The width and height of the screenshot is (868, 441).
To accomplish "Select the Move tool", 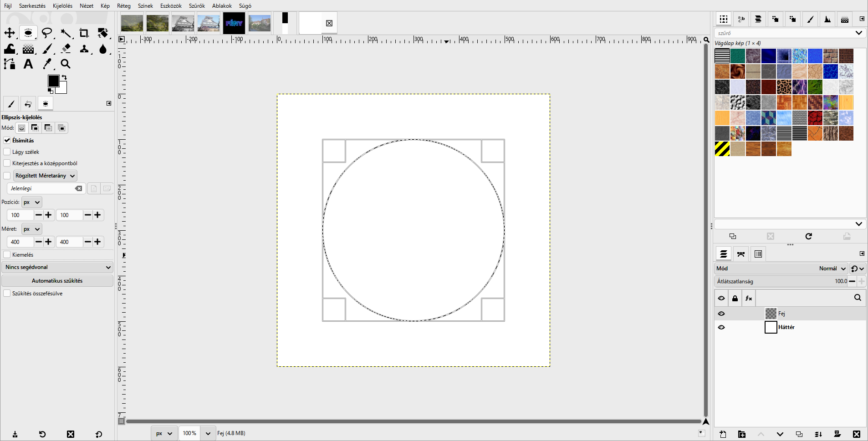I will 10,33.
